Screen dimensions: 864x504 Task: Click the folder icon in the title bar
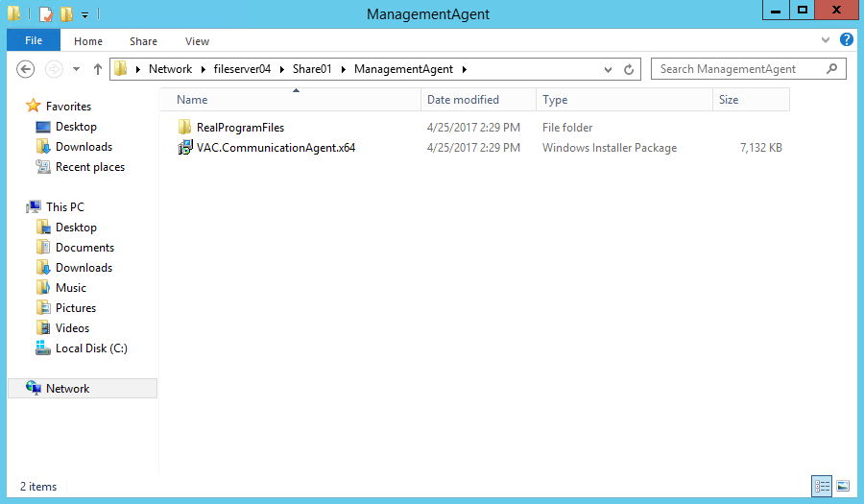tap(13, 12)
